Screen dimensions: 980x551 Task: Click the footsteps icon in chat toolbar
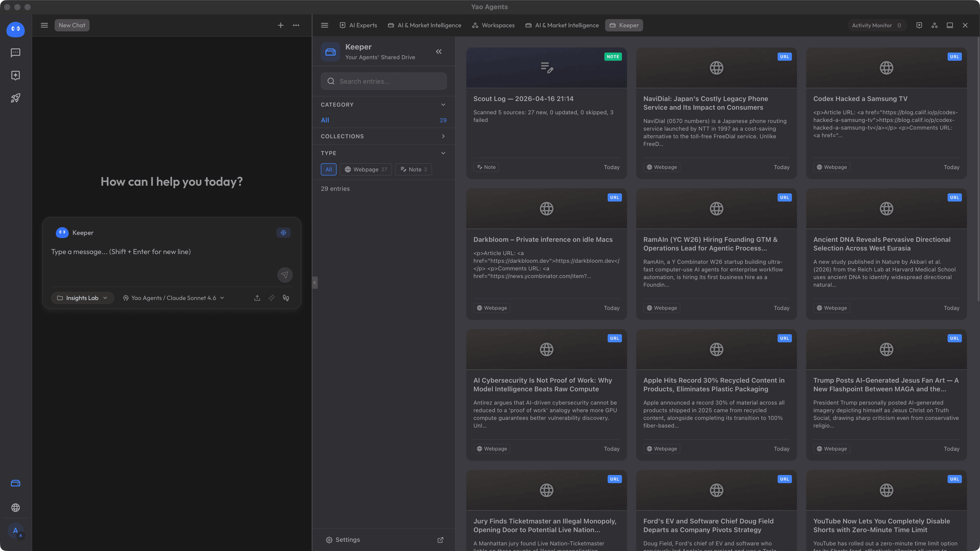point(286,298)
